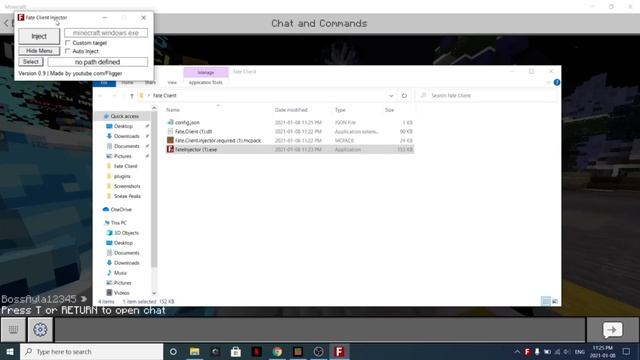Click Inject in Fate Client Injector
This screenshot has width=640, height=360.
click(x=39, y=36)
